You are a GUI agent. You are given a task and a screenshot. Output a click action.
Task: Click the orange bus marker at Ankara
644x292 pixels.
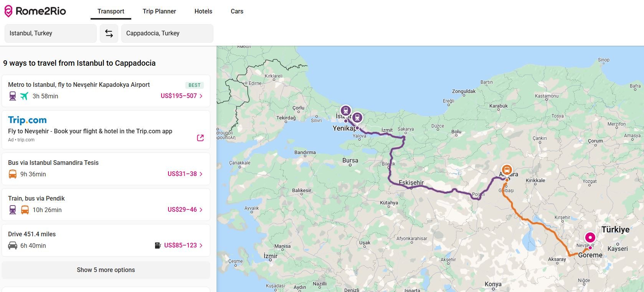tap(507, 170)
